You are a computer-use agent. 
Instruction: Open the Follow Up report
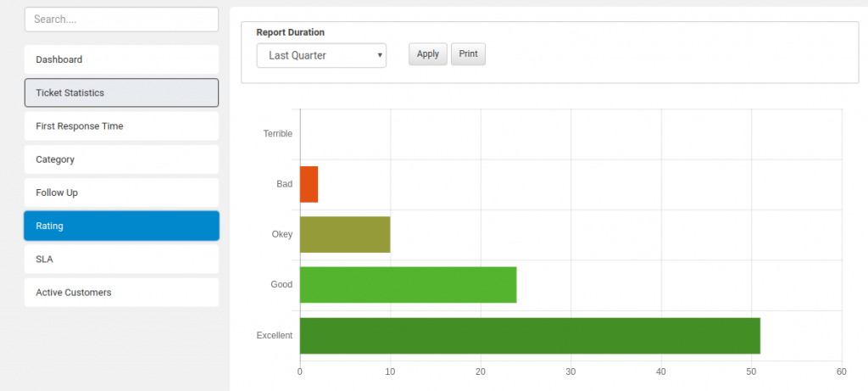click(121, 193)
